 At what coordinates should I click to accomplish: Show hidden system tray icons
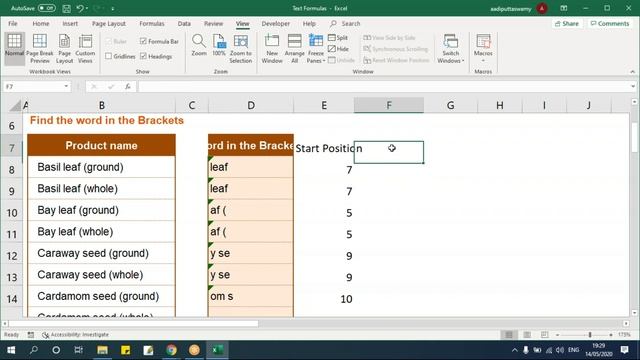pyautogui.click(x=514, y=350)
